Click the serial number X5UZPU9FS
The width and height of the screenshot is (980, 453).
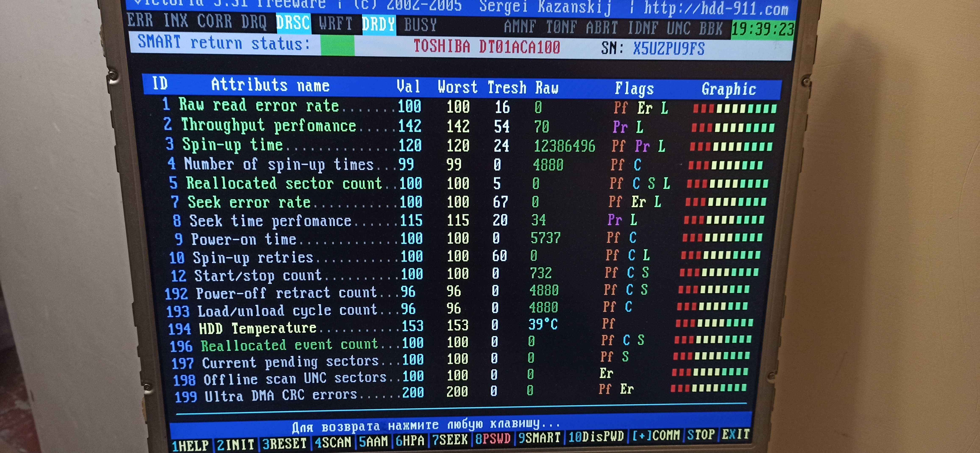pyautogui.click(x=668, y=49)
